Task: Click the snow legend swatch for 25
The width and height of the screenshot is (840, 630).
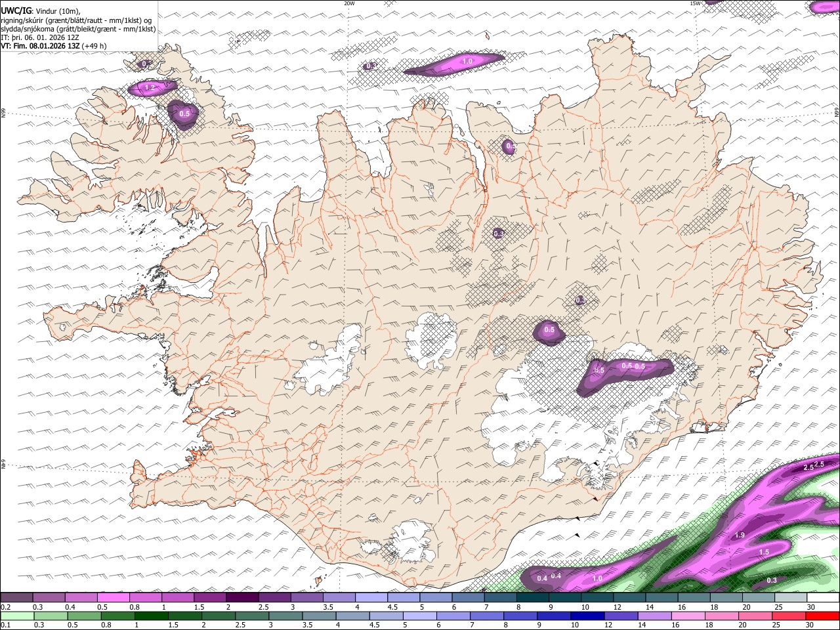Action: [x=791, y=598]
